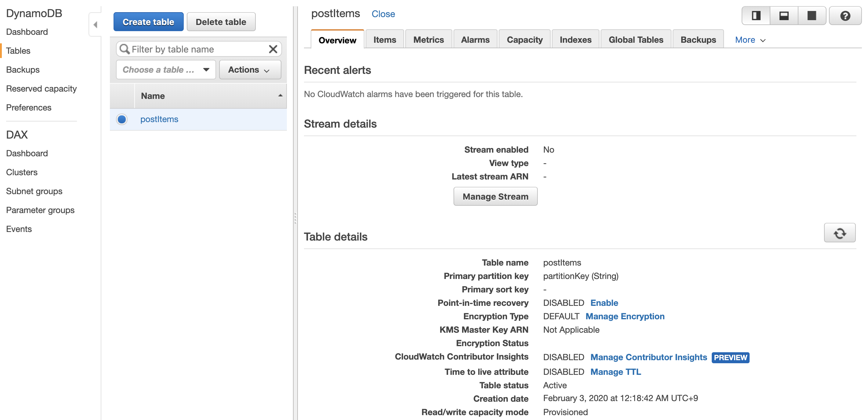Open Parameter groups in sidebar
This screenshot has height=420, width=868.
[x=40, y=210]
